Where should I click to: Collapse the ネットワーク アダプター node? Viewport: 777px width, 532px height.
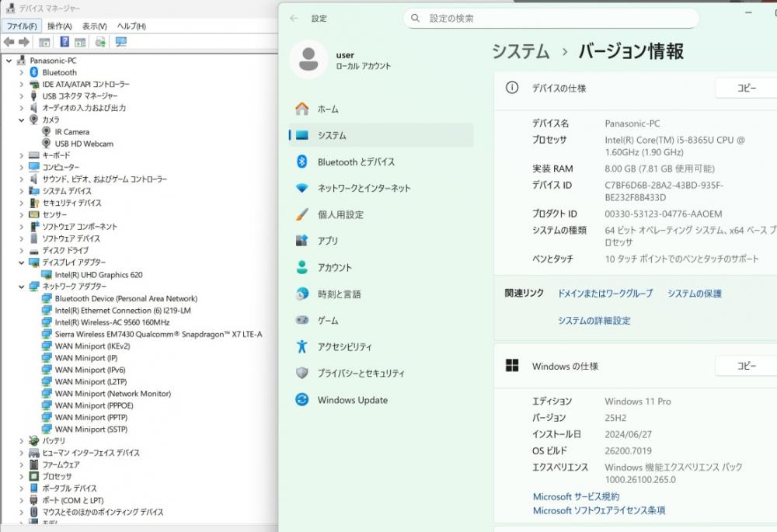pyautogui.click(x=21, y=287)
